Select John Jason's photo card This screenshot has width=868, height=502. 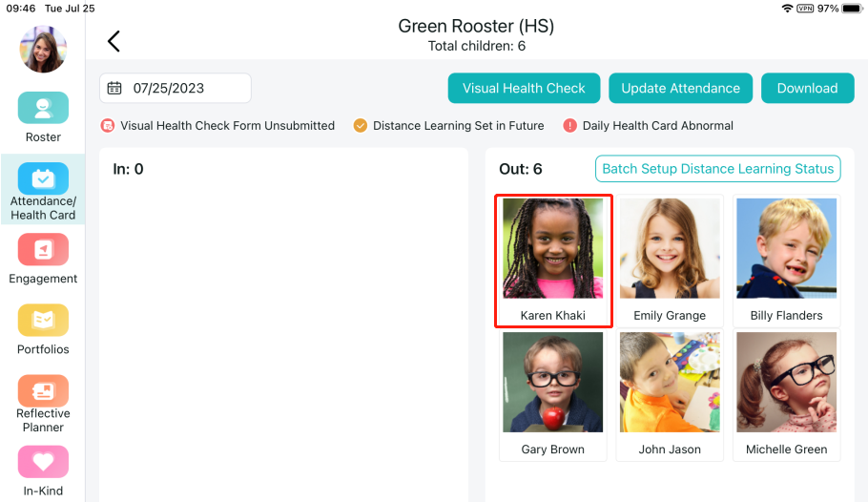(670, 394)
